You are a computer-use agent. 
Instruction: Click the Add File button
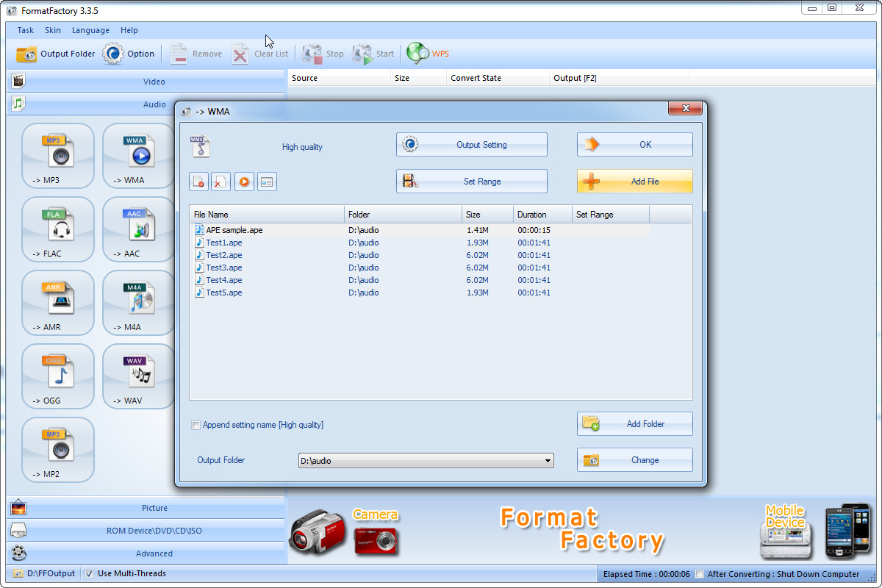(635, 182)
